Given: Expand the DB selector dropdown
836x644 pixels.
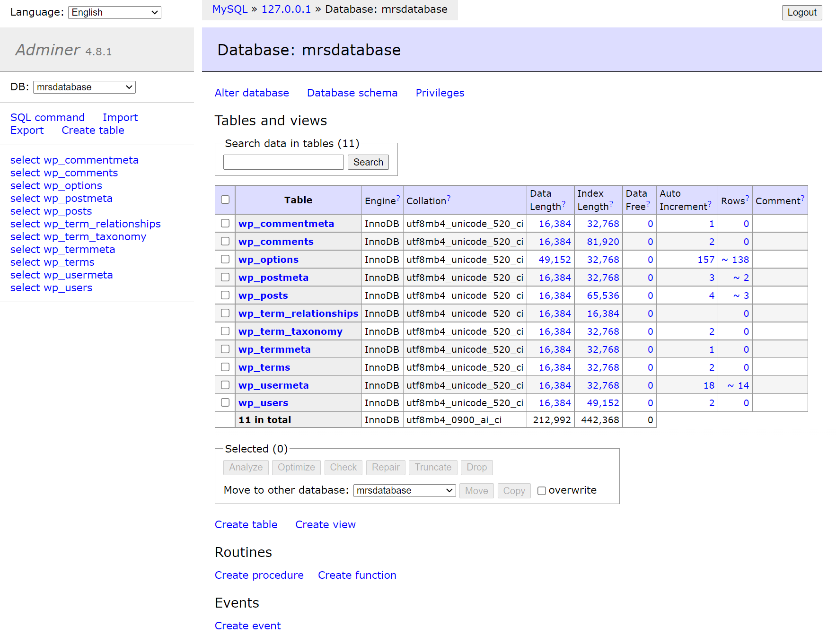Looking at the screenshot, I should coord(84,87).
